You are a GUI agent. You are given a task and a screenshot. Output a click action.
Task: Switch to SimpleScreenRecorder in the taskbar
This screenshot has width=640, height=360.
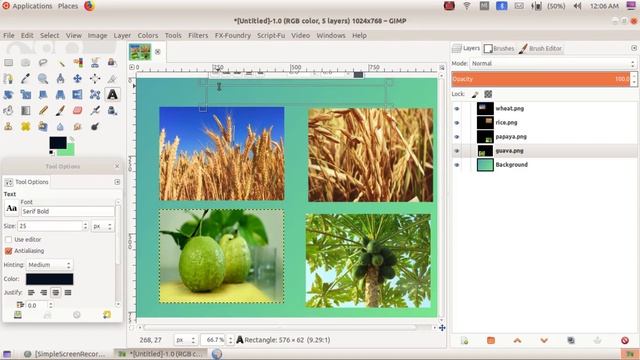66,354
